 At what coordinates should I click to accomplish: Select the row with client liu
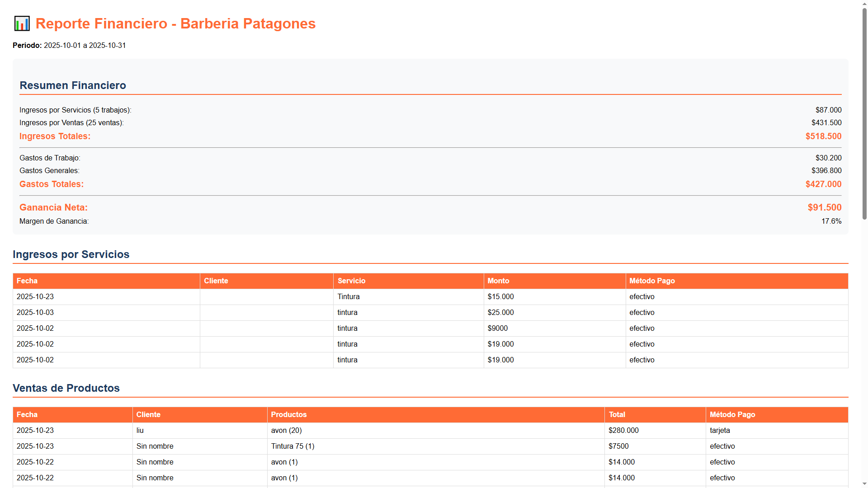pos(140,430)
